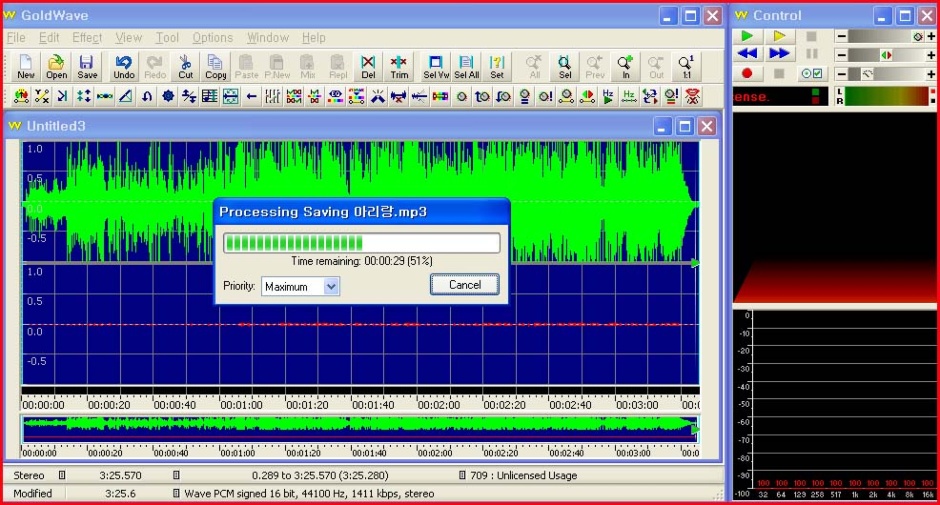The height and width of the screenshot is (505, 940).
Task: Click the 0.289 to 3:25.570 selection text
Action: pyautogui.click(x=320, y=475)
